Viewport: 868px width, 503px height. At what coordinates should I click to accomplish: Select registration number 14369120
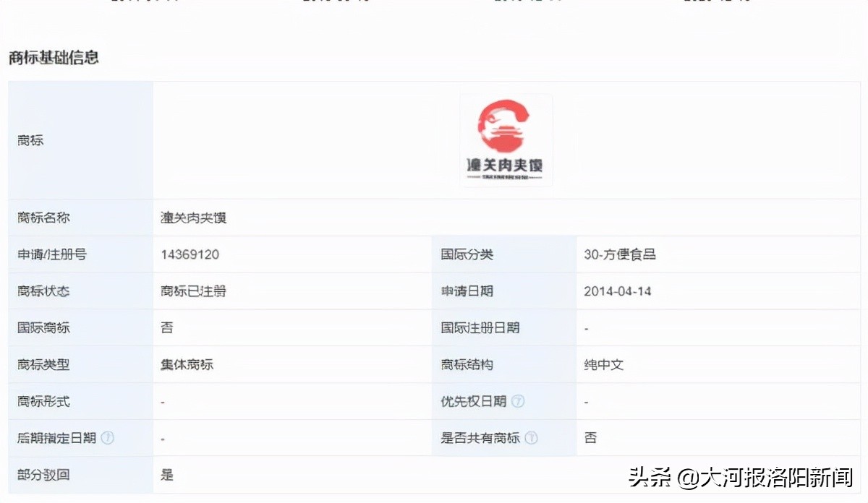[190, 254]
